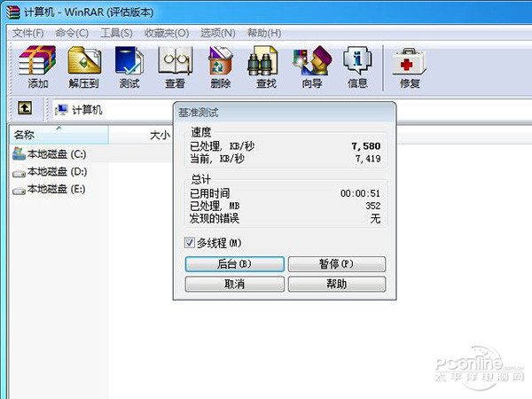Click the 352 processed MB value
This screenshot has width=532, height=399.
point(373,206)
